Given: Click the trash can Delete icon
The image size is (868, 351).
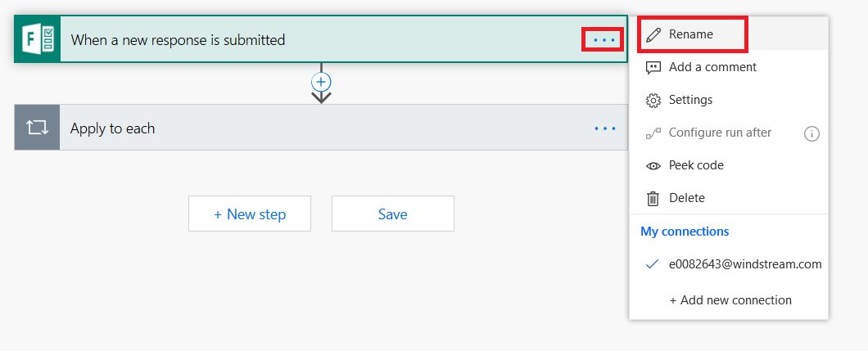Looking at the screenshot, I should coord(653,198).
